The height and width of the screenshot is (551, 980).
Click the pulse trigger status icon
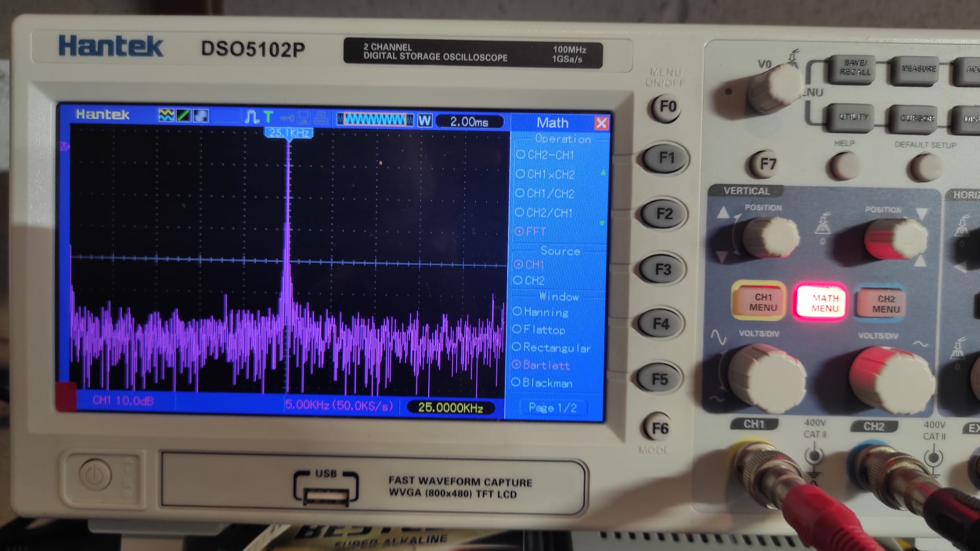tap(251, 117)
